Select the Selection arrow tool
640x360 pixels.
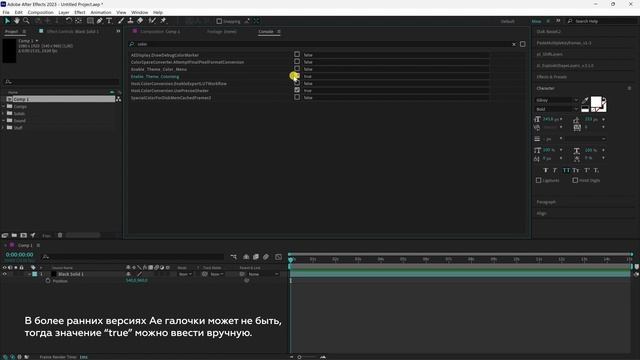(x=7, y=21)
